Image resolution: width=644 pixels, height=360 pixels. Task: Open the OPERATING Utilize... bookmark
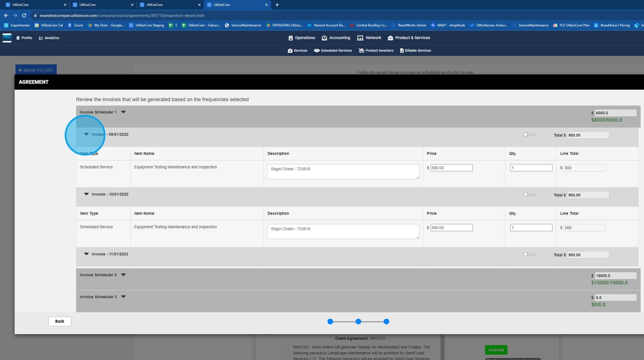284,25
